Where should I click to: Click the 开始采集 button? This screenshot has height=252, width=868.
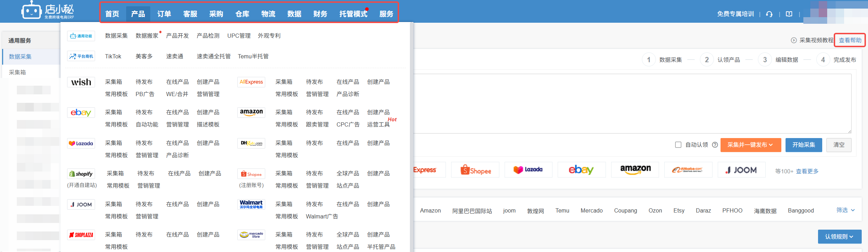click(x=804, y=145)
